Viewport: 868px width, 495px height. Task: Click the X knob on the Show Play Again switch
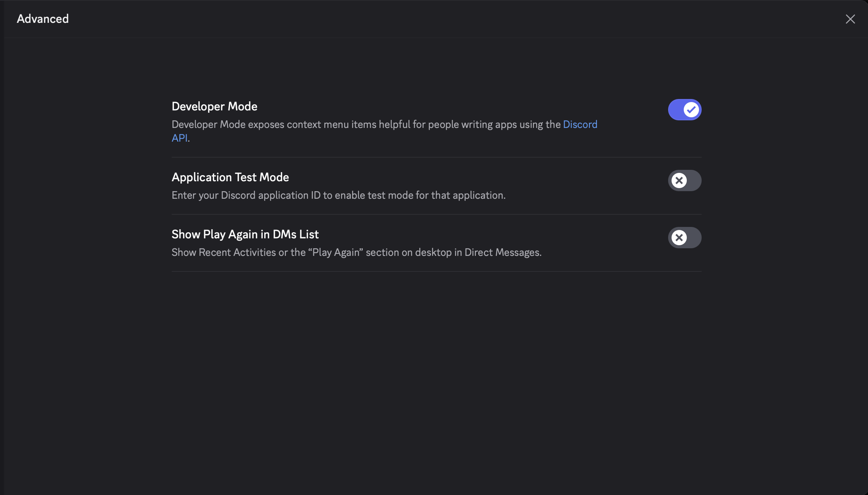[679, 238]
